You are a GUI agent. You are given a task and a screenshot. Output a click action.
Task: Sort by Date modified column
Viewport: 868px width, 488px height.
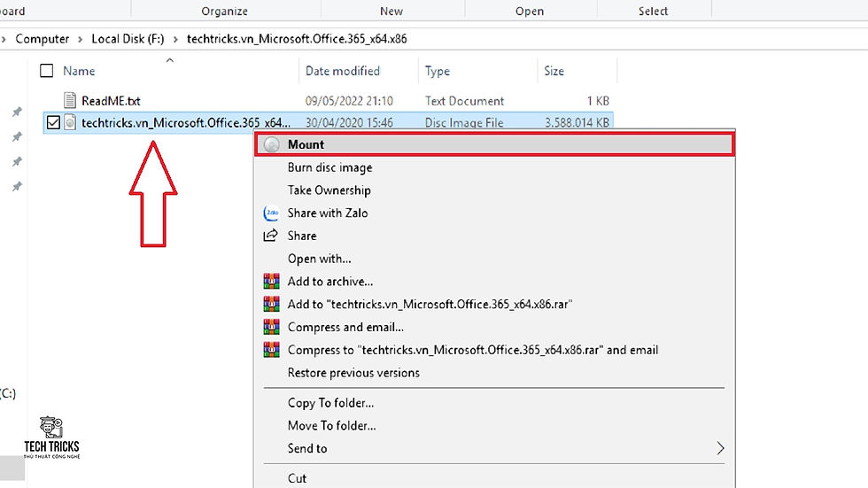click(x=343, y=71)
